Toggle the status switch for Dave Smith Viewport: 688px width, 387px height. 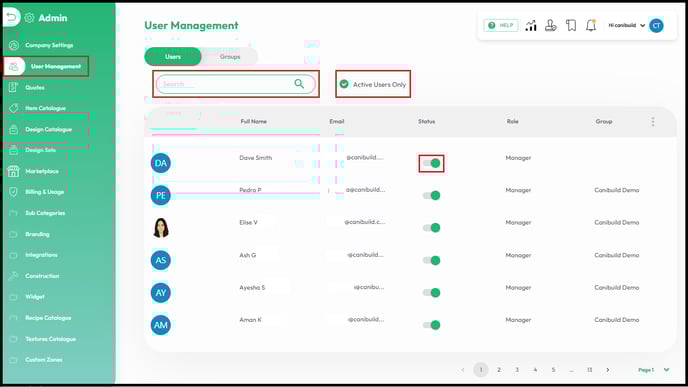click(x=431, y=163)
